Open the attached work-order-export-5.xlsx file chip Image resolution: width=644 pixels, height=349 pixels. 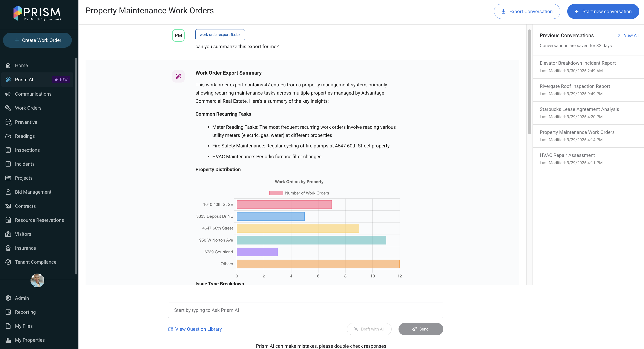click(220, 35)
